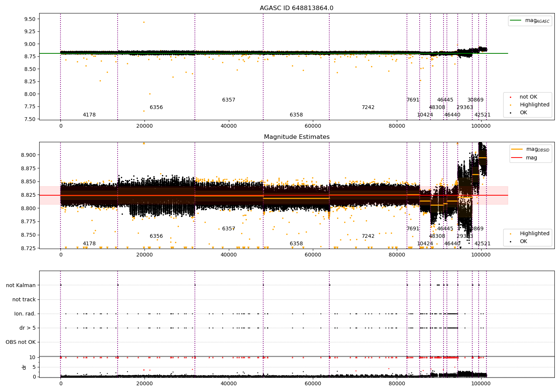The image size is (560, 392).
Task: Click obsid label 42521 in the top plot
Action: coord(482,115)
